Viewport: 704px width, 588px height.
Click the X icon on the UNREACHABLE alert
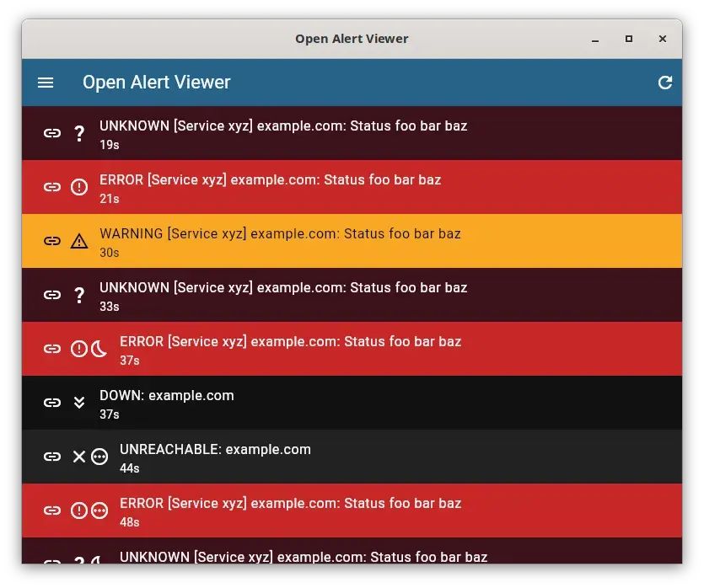tap(78, 456)
